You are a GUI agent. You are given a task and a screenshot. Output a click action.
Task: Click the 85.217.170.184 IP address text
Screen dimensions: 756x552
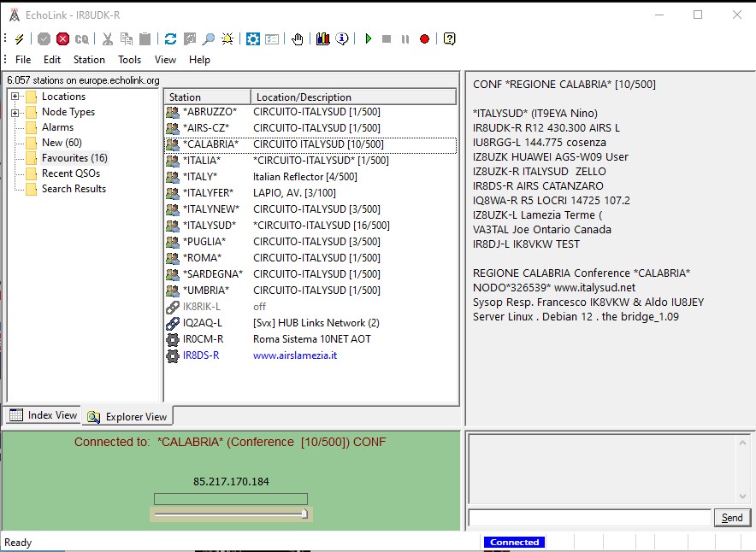[231, 482]
